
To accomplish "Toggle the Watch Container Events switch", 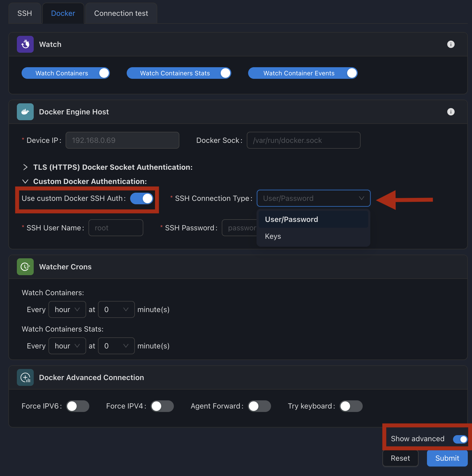I will coord(303,73).
